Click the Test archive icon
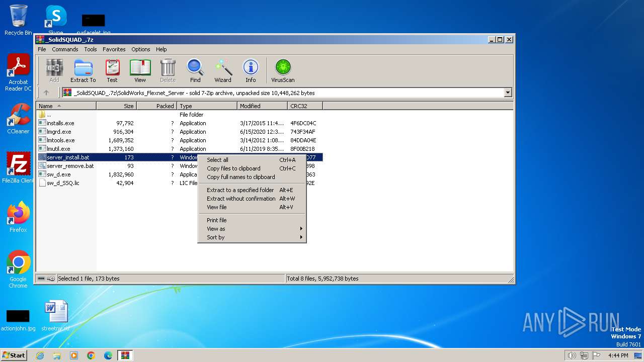 pos(112,70)
